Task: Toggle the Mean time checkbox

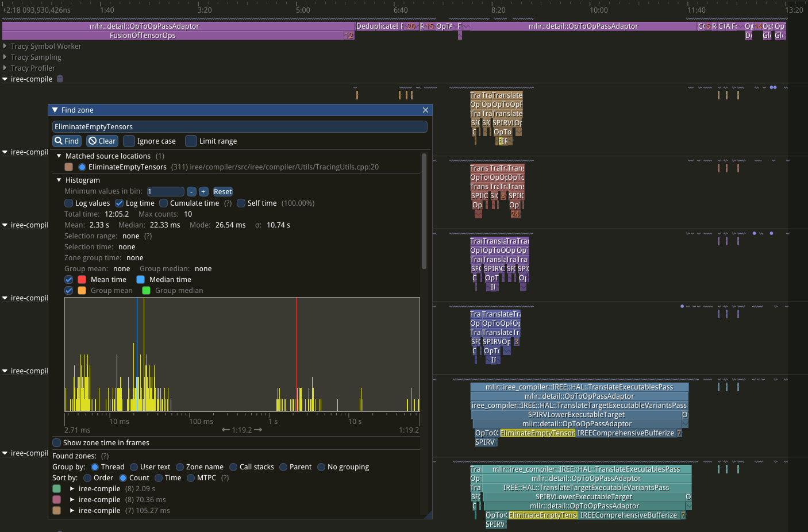Action: pyautogui.click(x=69, y=280)
